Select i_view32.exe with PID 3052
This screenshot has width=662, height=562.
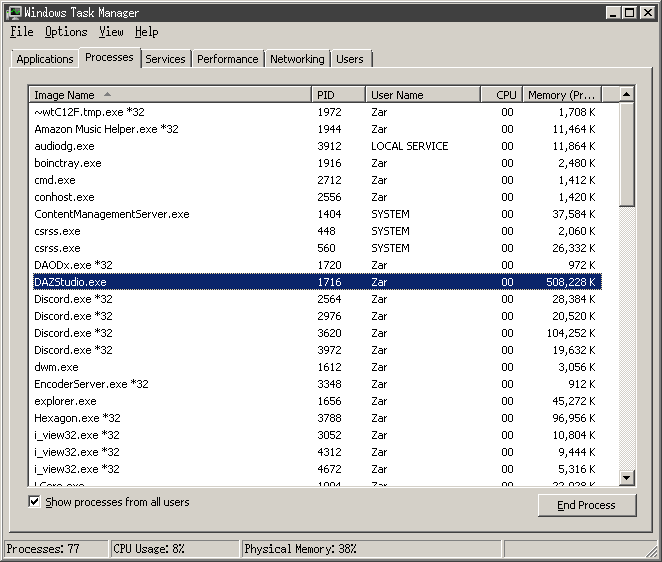tap(317, 435)
